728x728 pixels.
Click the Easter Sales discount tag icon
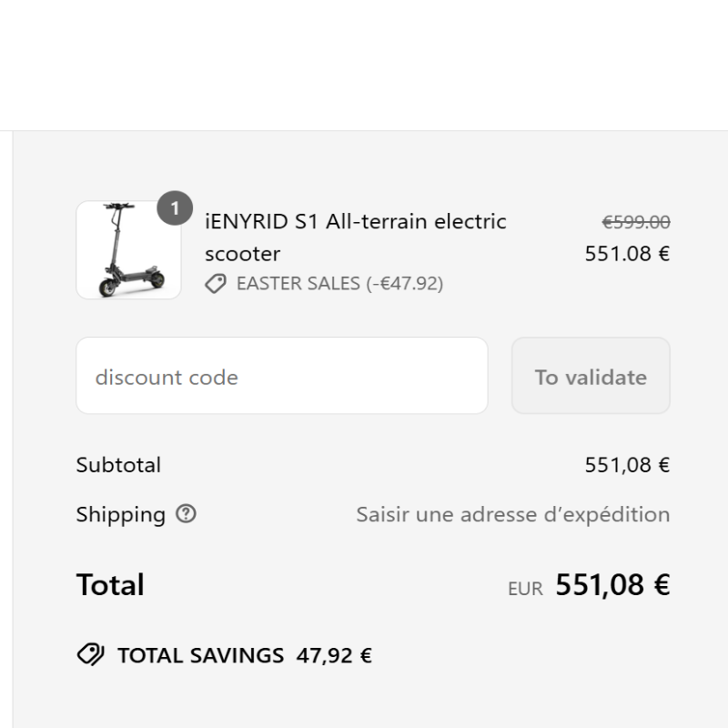coord(216,283)
